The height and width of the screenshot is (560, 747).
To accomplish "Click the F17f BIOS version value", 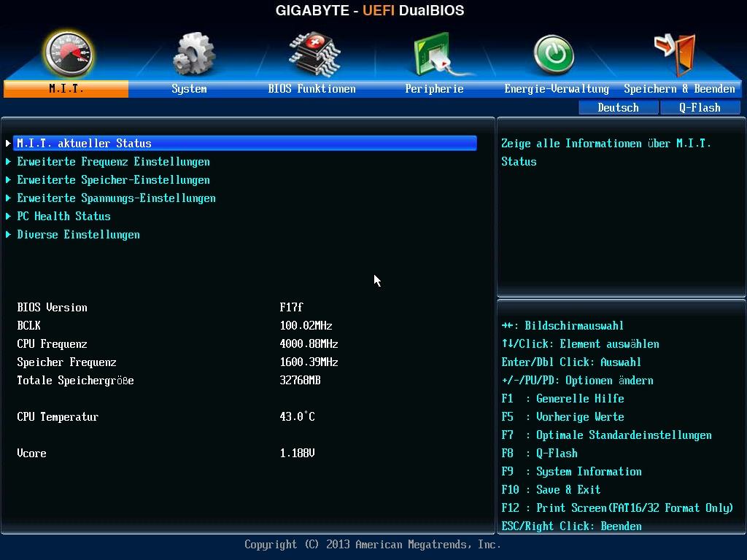I will click(291, 308).
